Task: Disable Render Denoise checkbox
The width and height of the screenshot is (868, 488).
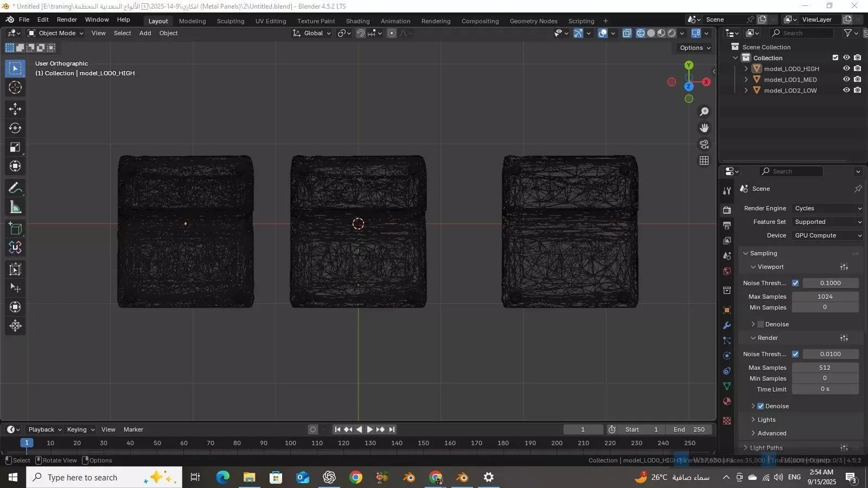Action: 761,406
